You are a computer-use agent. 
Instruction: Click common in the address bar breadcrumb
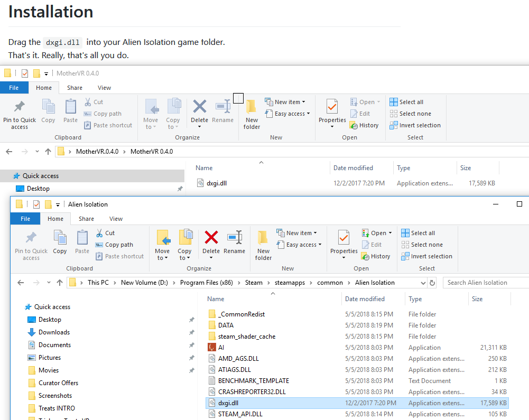tap(330, 283)
